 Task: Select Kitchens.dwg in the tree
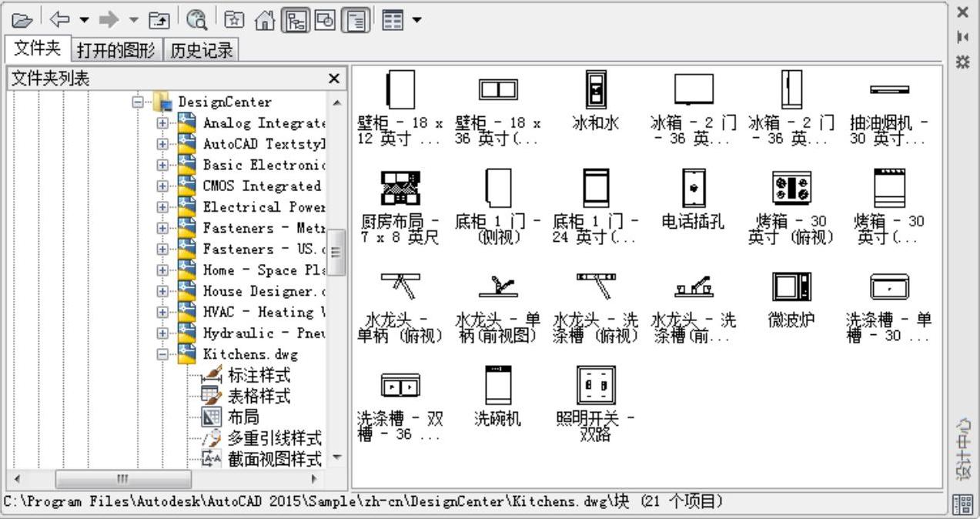pyautogui.click(x=250, y=354)
